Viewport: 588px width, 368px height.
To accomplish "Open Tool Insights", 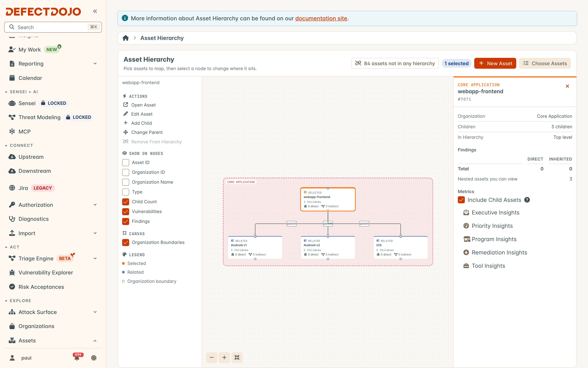I will (484, 266).
